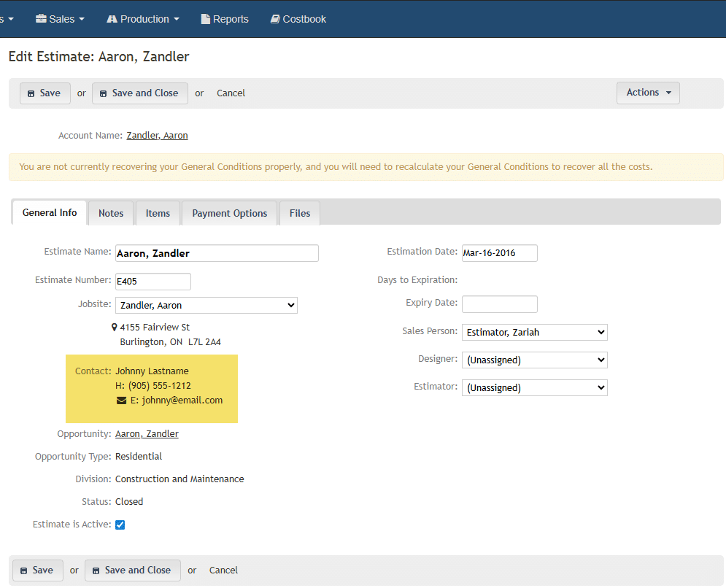
Task: Click the Costbook book icon in navbar
Action: 275,19
